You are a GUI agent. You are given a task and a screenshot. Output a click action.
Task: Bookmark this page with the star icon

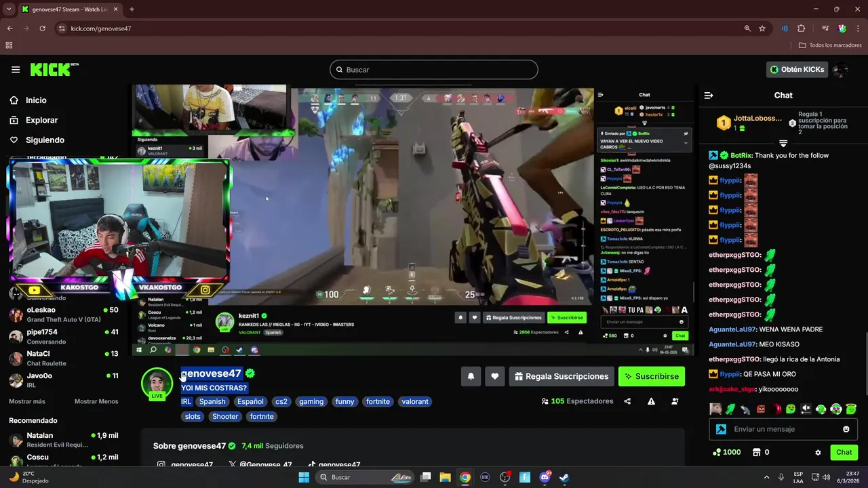click(x=762, y=28)
